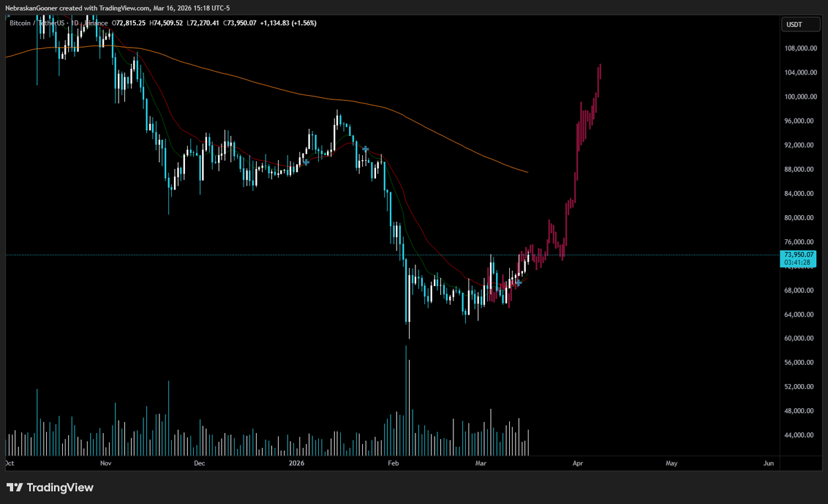
Task: Click the Dec label on time axis
Action: 199,463
